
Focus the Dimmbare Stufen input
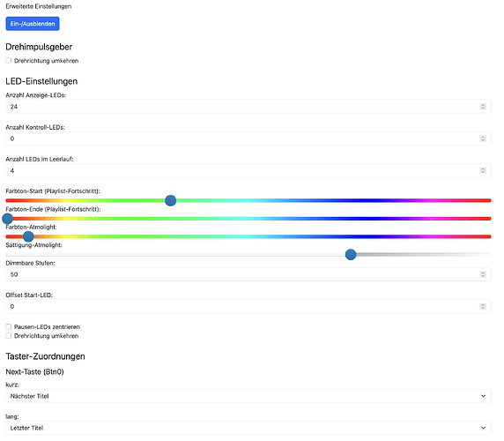pos(248,274)
